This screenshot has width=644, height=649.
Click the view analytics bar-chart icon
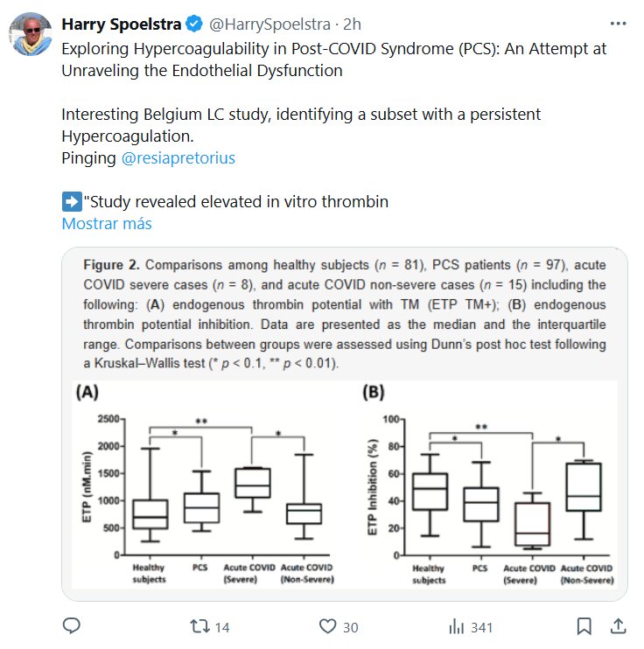(x=456, y=626)
